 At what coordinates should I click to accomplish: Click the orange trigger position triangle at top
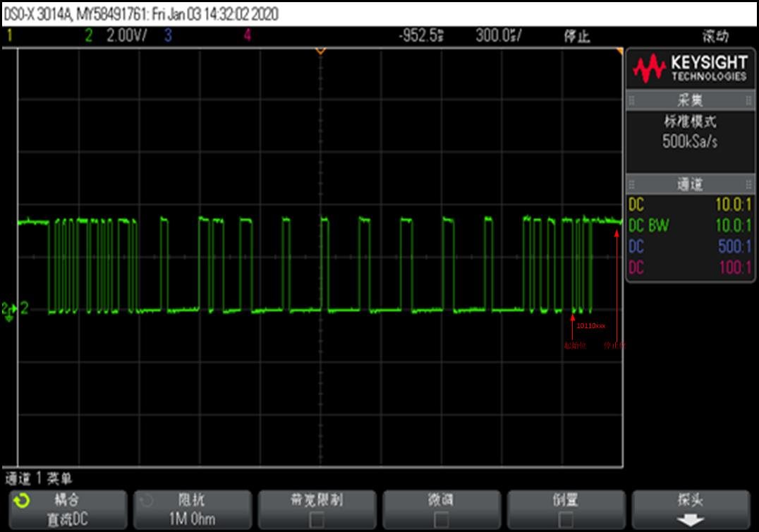point(320,50)
